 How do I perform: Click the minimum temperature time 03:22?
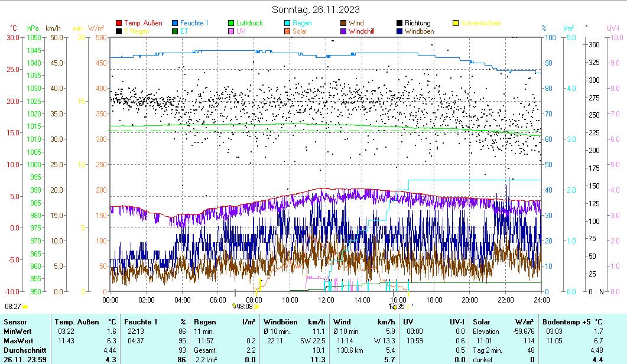[66, 331]
